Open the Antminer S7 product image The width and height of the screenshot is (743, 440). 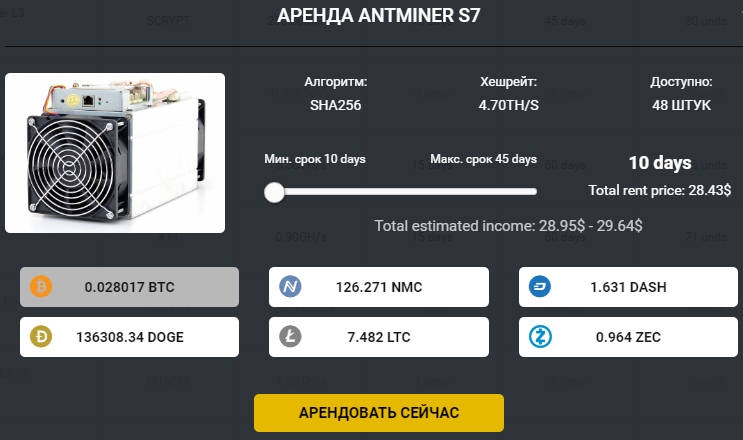coord(114,153)
